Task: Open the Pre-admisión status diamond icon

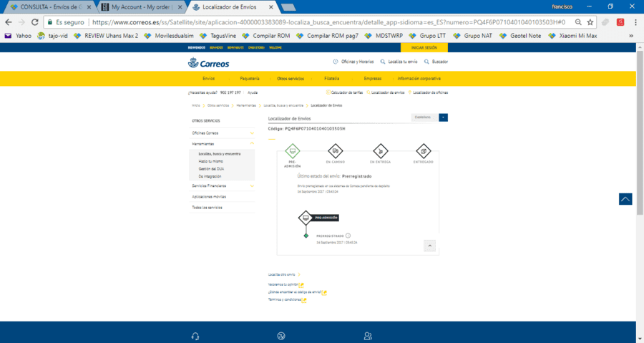Action: [x=293, y=151]
